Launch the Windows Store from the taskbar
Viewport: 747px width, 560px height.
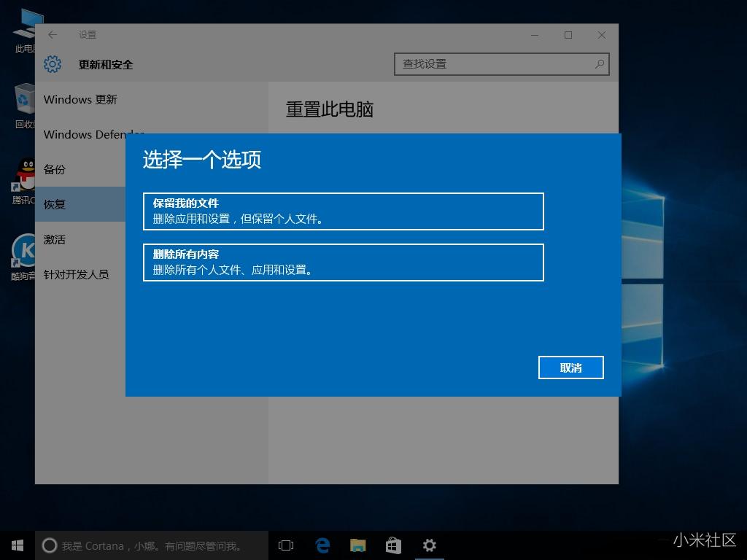(393, 545)
